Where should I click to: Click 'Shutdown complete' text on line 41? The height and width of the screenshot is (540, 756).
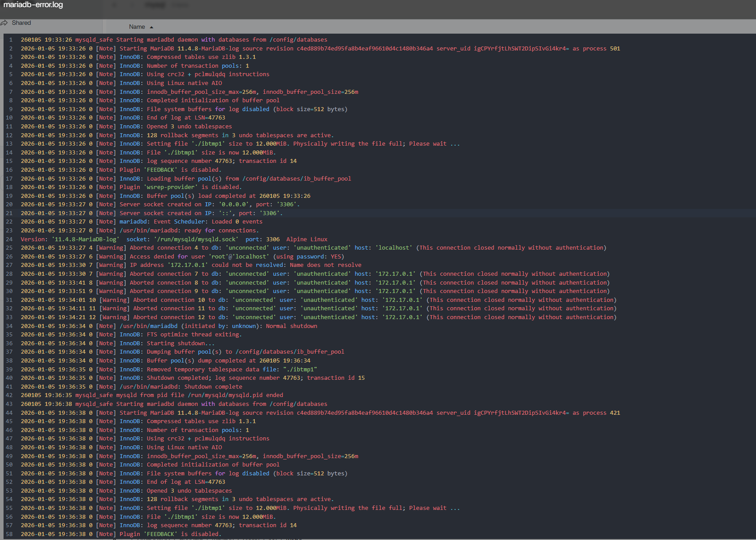[x=213, y=387]
